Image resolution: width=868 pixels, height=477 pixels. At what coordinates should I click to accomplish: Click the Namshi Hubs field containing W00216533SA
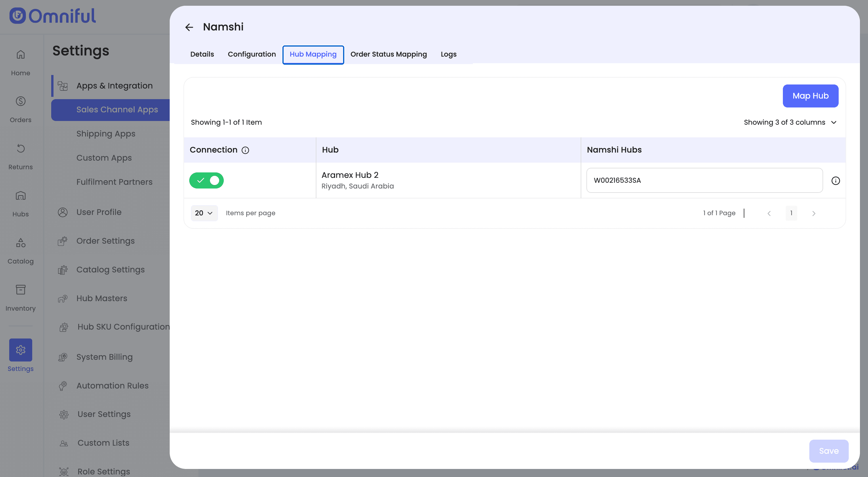pos(704,180)
